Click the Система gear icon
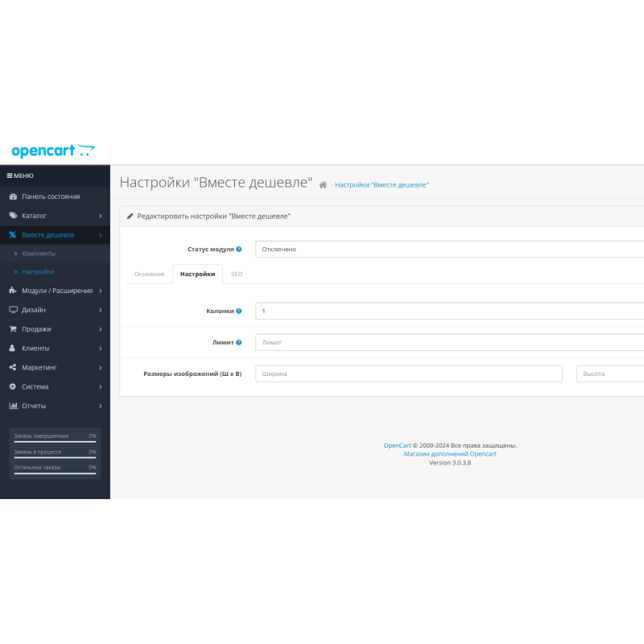This screenshot has width=644, height=644. click(x=12, y=386)
